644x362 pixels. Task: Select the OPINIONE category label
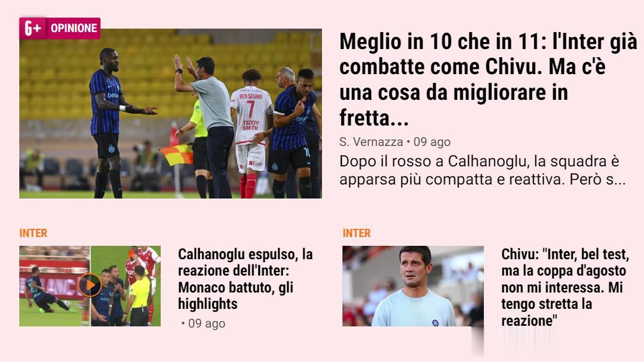tap(74, 29)
